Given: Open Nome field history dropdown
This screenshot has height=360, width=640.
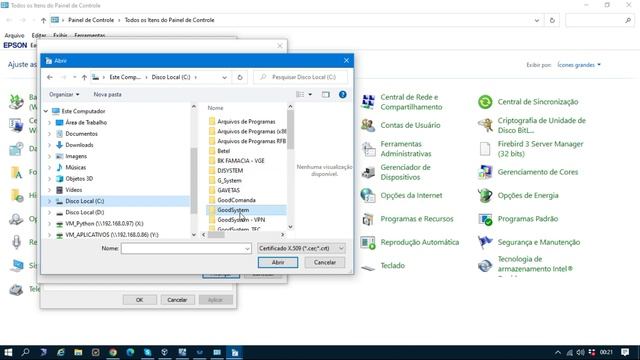Looking at the screenshot, I should tap(247, 249).
